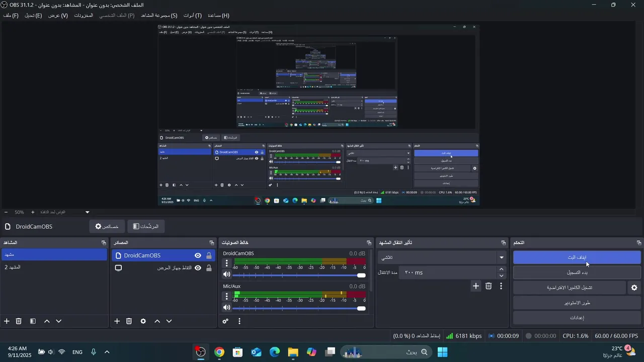This screenshot has width=644, height=362.
Task: Click the transition duration ms field
Action: point(447,273)
